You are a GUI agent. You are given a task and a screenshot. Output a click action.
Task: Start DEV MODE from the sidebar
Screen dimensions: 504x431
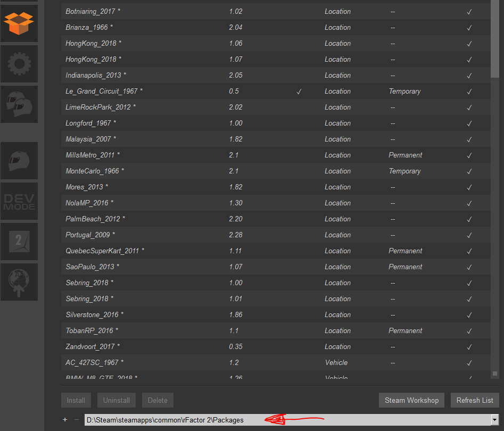(x=19, y=201)
